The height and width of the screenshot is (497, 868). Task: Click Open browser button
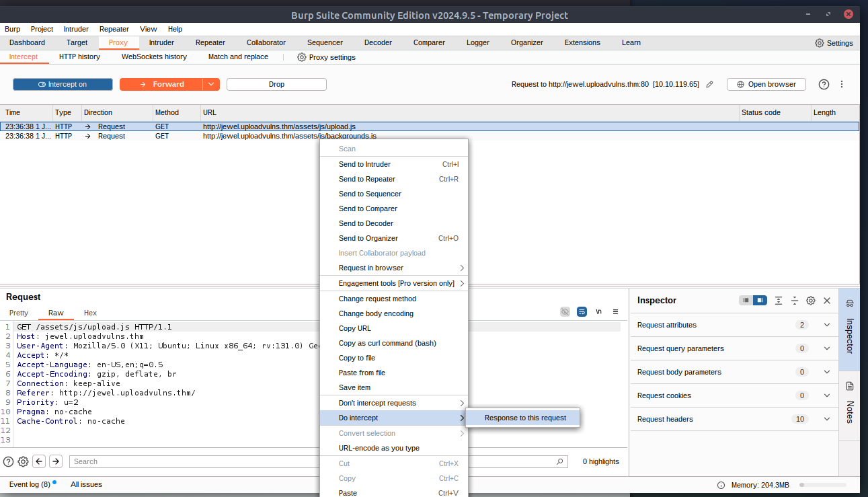tap(766, 84)
